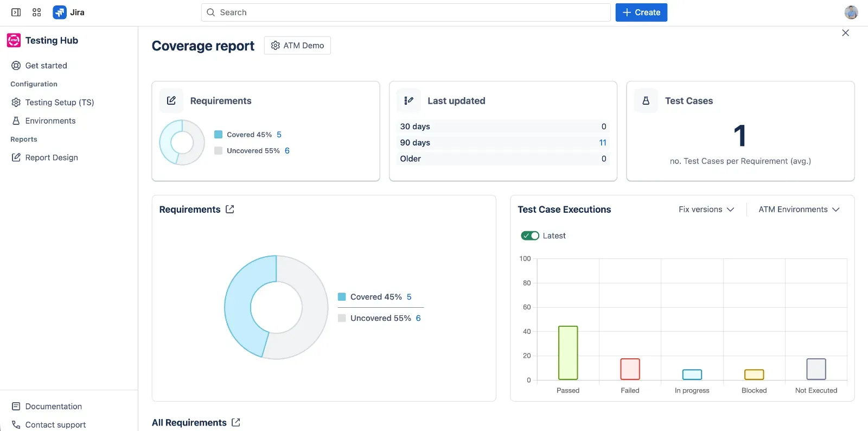The height and width of the screenshot is (431, 868).
Task: Open the ATM Demo project selector
Action: pyautogui.click(x=297, y=46)
